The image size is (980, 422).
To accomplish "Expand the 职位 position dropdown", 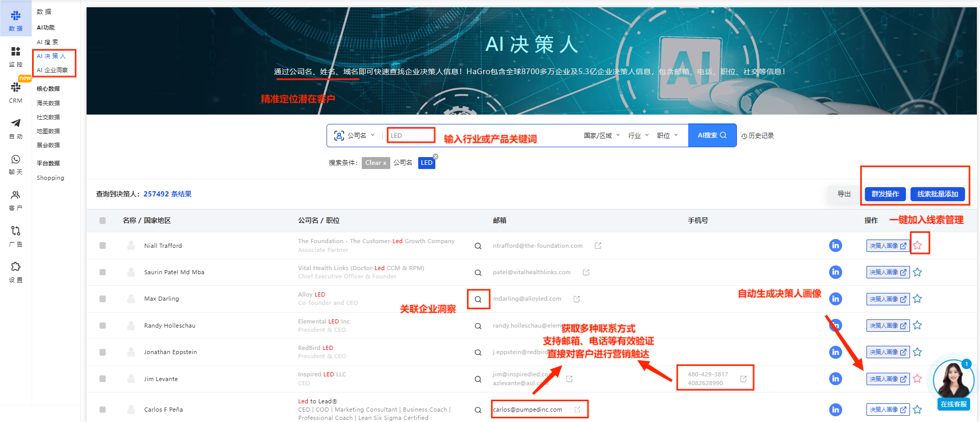I will [x=667, y=135].
